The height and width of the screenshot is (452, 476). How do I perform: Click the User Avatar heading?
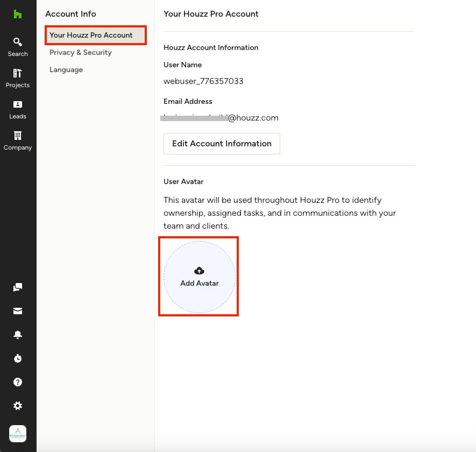point(183,182)
